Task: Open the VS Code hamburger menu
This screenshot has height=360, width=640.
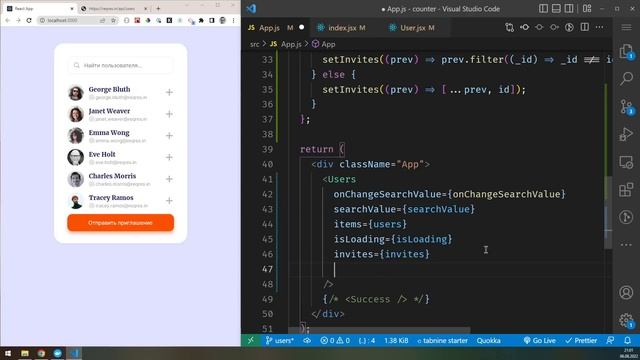Action: point(626,27)
